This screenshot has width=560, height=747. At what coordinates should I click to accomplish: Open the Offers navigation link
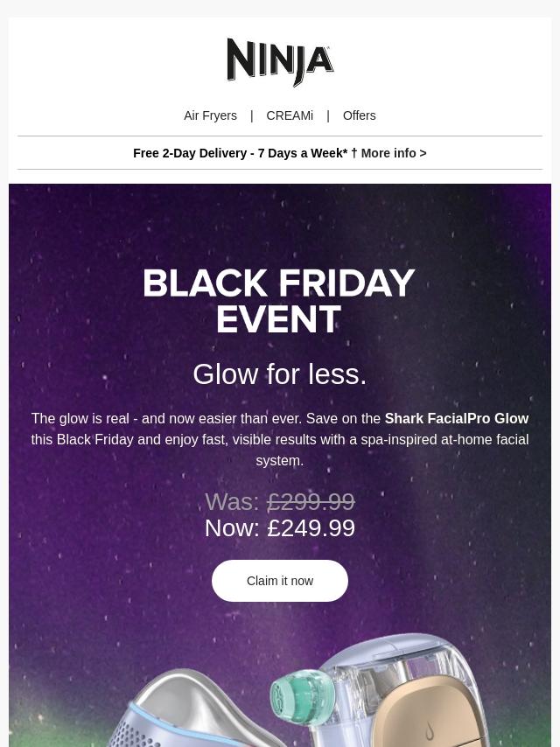[x=359, y=115]
